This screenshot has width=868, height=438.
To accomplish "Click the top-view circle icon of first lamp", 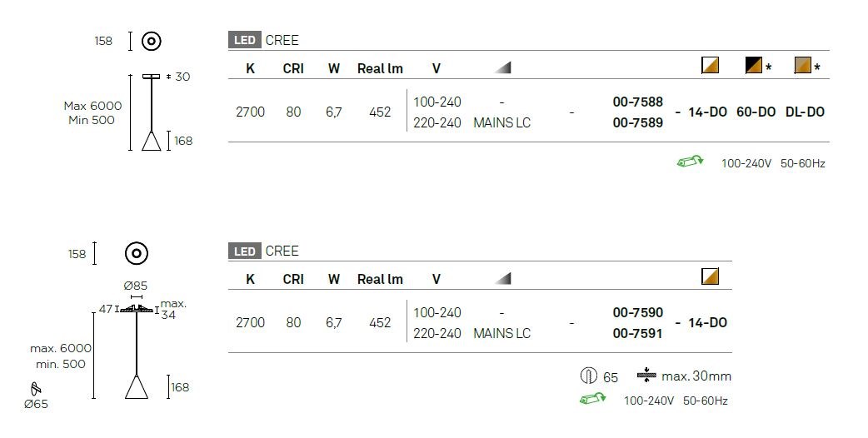I will [151, 41].
